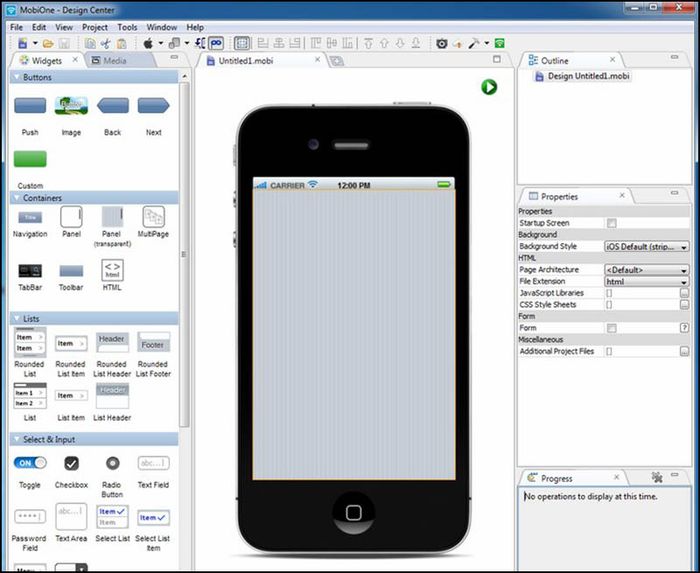Open the View menu

[x=64, y=27]
